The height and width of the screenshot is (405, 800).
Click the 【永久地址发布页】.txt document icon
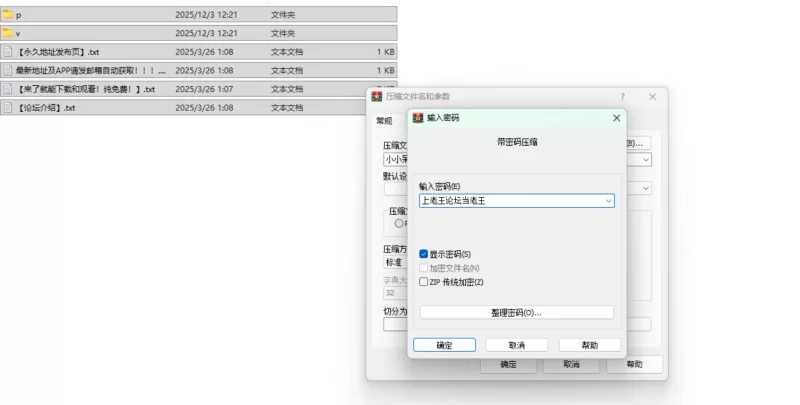(x=8, y=52)
